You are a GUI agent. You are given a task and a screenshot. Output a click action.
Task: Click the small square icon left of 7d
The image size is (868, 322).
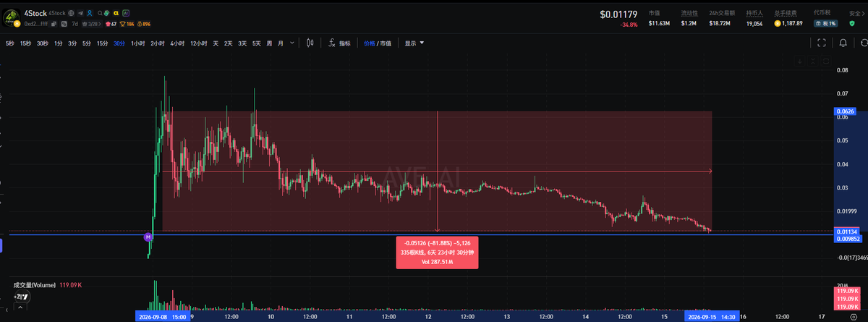pos(64,24)
